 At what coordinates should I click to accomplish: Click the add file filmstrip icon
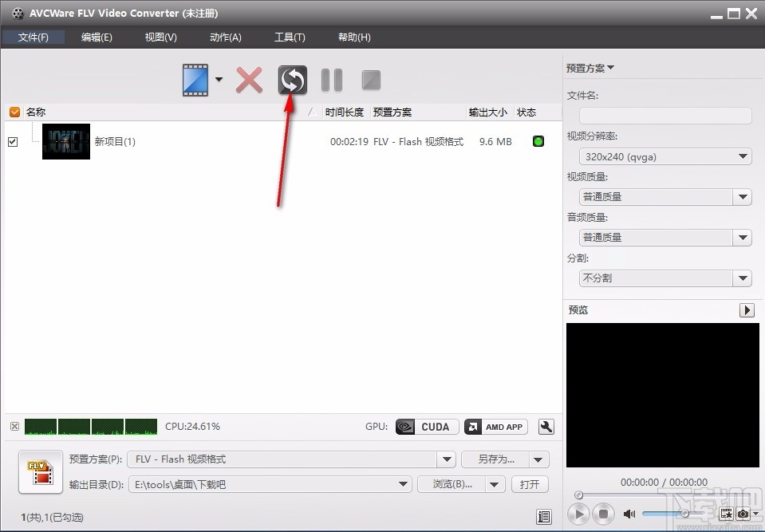(x=196, y=80)
